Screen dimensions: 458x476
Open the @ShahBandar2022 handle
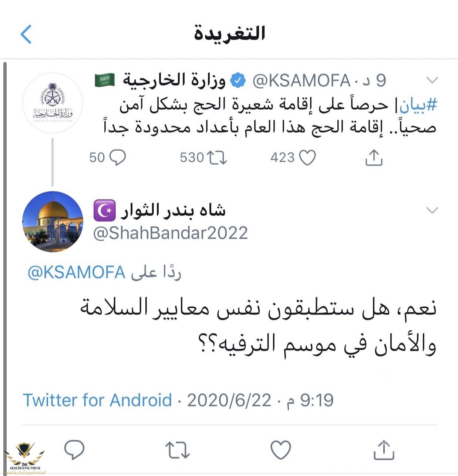point(171,233)
